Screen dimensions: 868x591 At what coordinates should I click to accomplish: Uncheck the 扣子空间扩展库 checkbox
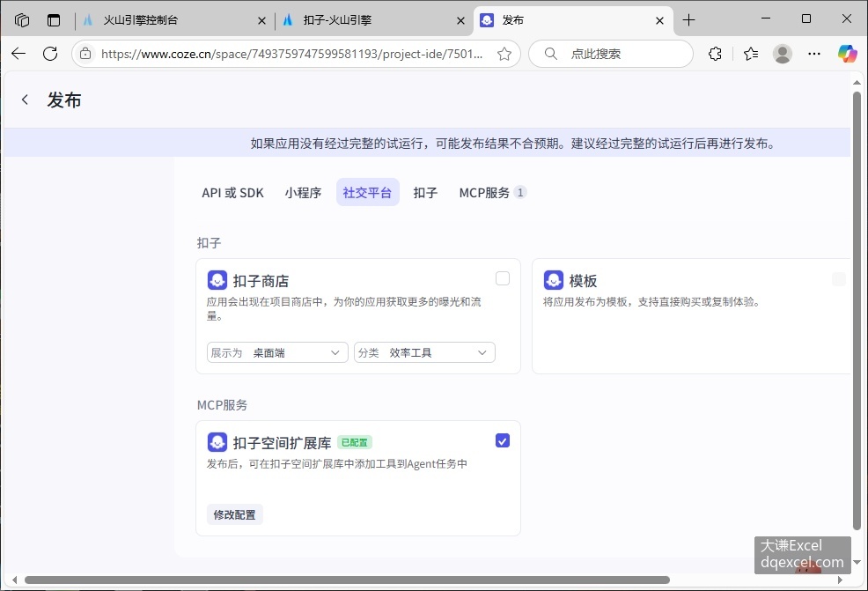coord(502,440)
